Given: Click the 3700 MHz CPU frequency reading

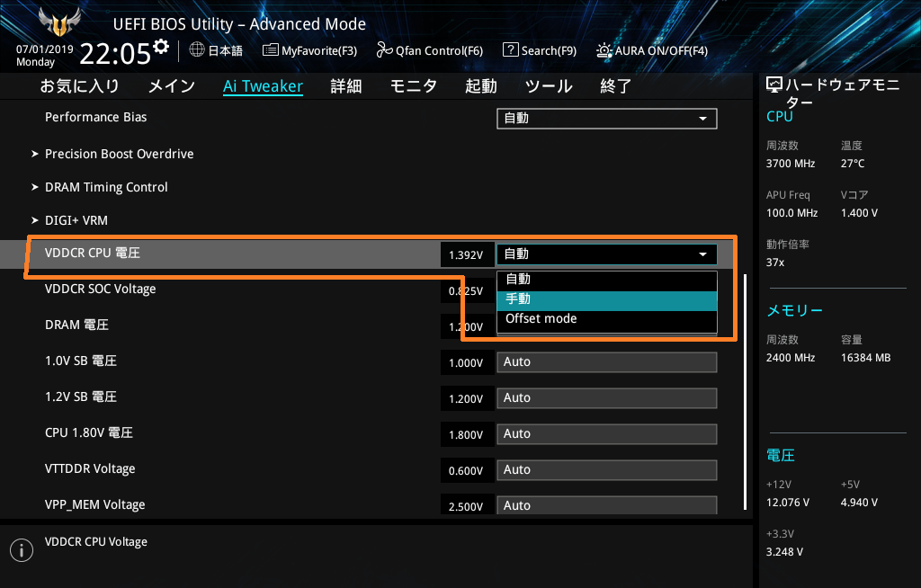Looking at the screenshot, I should (x=791, y=164).
